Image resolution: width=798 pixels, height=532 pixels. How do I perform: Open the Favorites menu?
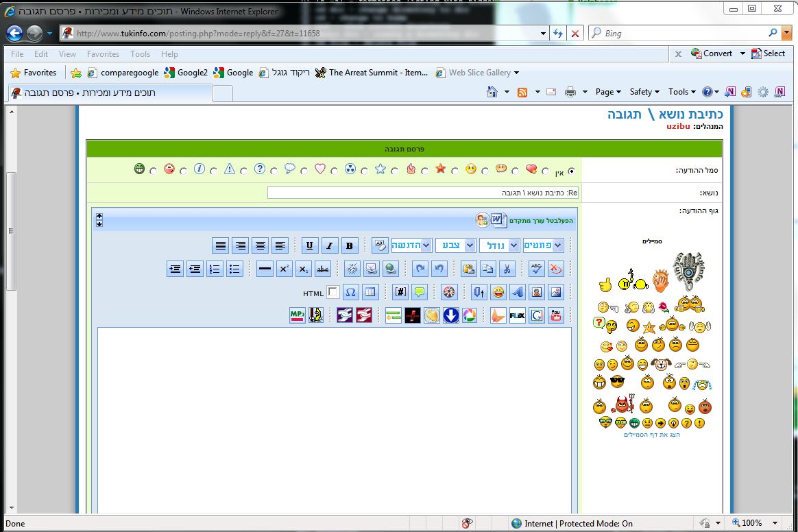pos(103,54)
